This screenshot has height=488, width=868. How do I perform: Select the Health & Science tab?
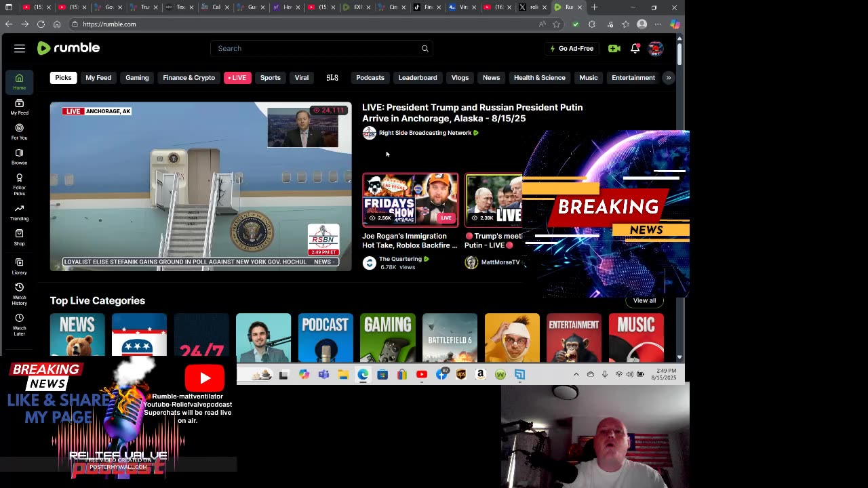tap(540, 77)
